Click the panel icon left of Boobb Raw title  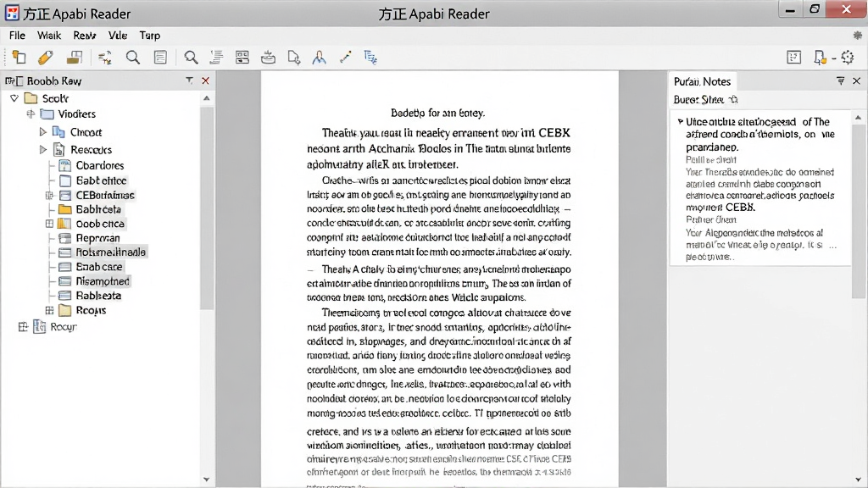pyautogui.click(x=14, y=81)
